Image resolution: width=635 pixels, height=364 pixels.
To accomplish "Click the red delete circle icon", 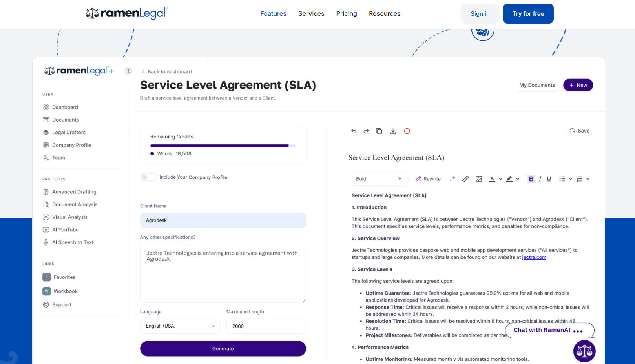I will pyautogui.click(x=407, y=131).
